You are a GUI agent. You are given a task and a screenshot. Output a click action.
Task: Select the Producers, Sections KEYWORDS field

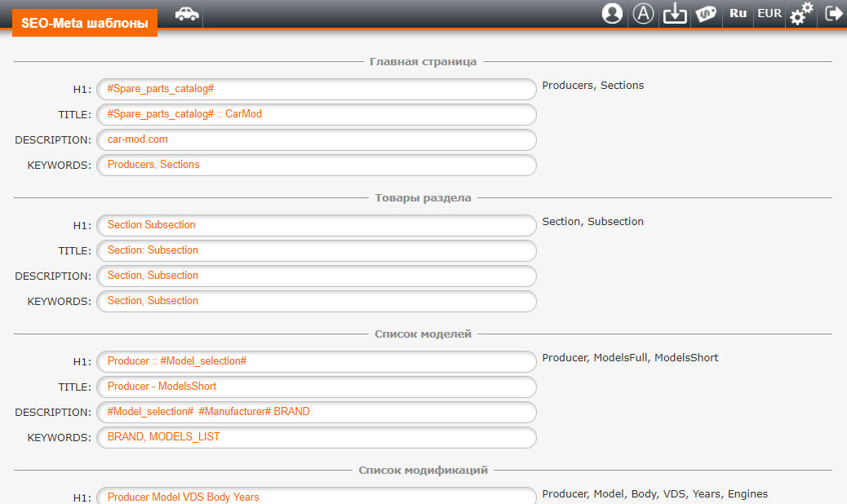[317, 165]
